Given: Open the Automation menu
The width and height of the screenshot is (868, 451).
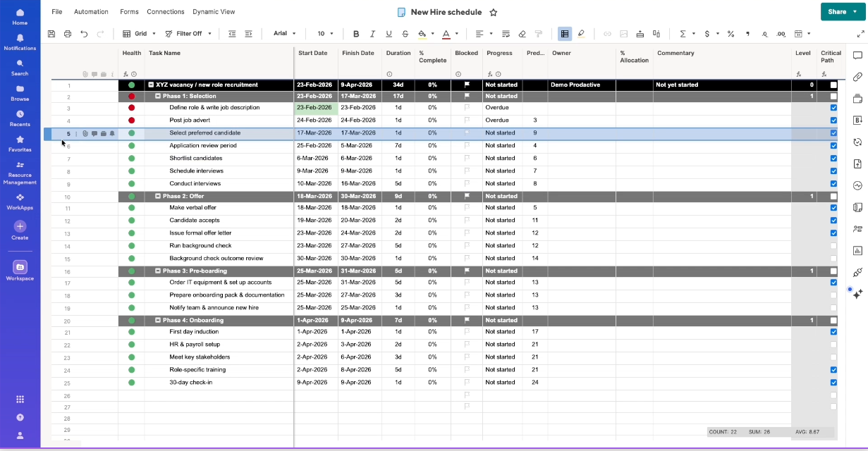Looking at the screenshot, I should coord(91,12).
